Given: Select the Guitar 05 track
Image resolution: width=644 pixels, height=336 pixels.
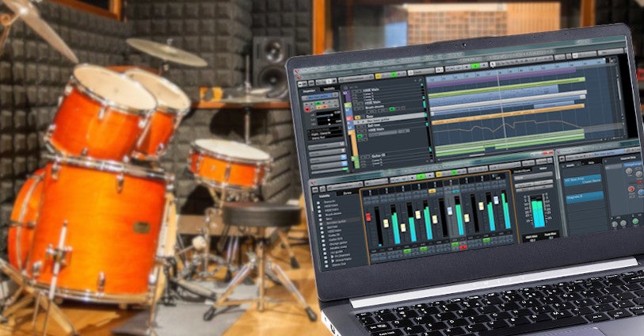Looking at the screenshot, I should tap(379, 155).
